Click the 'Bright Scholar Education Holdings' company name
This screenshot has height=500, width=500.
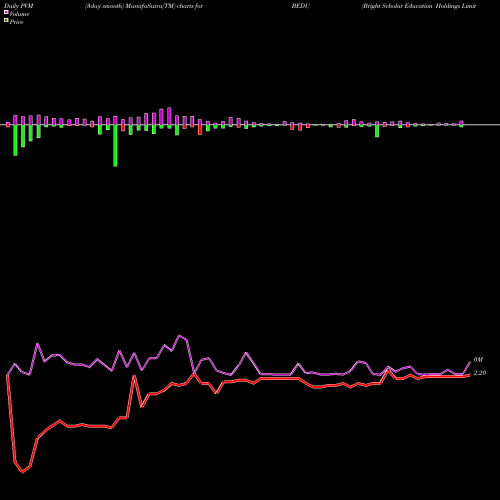pyautogui.click(x=412, y=6)
